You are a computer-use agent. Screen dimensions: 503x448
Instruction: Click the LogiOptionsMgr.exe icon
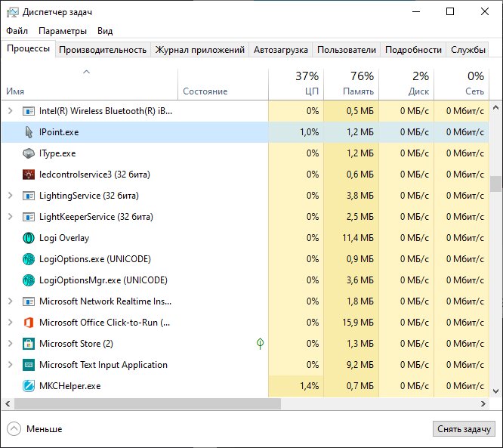(29, 280)
